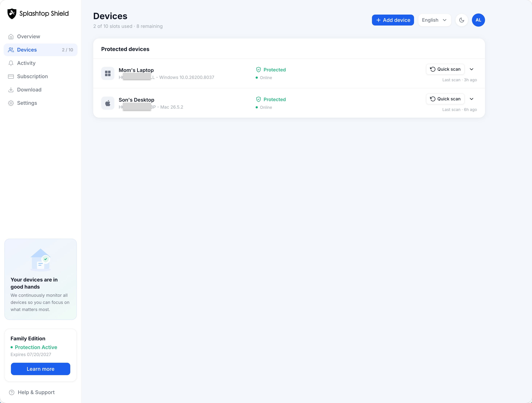This screenshot has width=532, height=403.
Task: Click the Windows 10.0.26200.8037 version text
Action: click(187, 77)
